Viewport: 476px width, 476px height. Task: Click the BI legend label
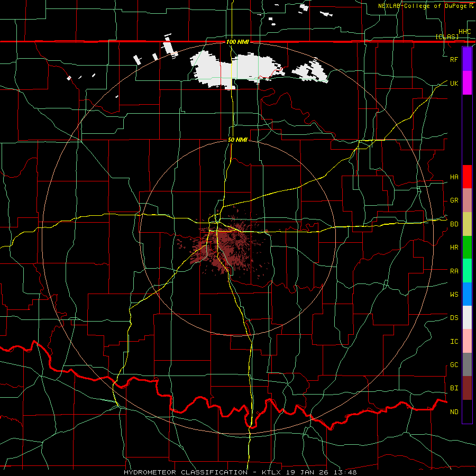[454, 388]
